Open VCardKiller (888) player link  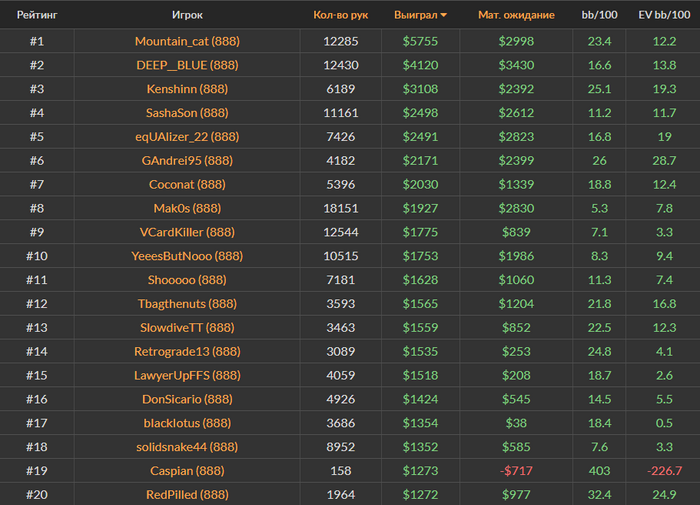pyautogui.click(x=187, y=232)
